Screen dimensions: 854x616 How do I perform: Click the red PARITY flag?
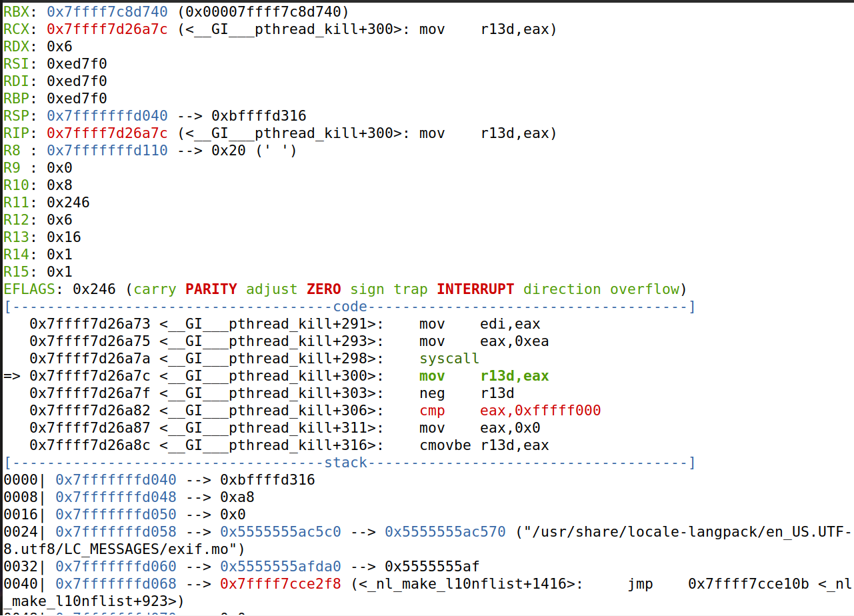[x=211, y=289]
